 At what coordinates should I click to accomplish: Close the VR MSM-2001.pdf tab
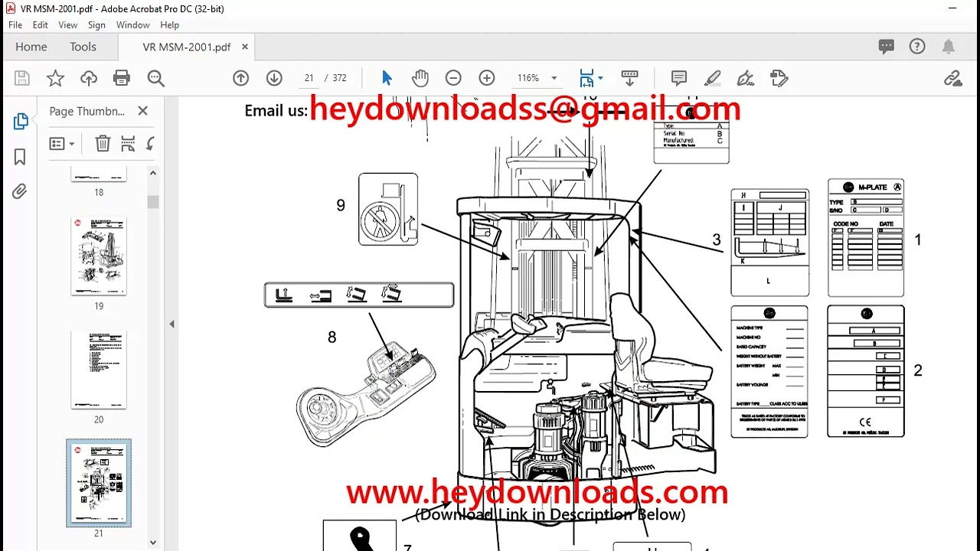click(x=245, y=47)
